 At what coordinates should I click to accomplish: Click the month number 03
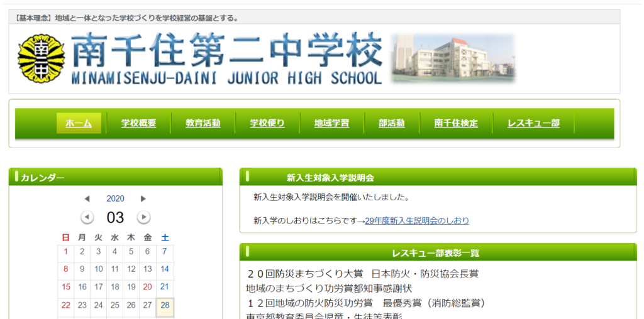pos(116,217)
